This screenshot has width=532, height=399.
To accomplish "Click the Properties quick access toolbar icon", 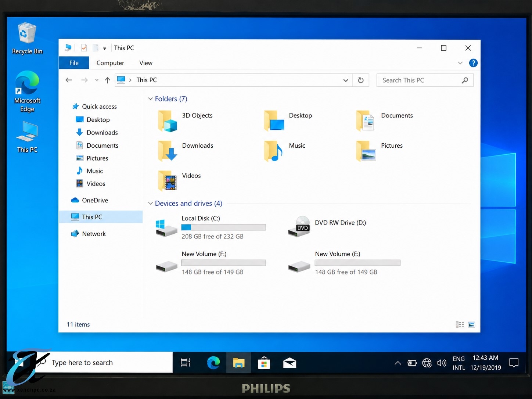I will click(84, 48).
